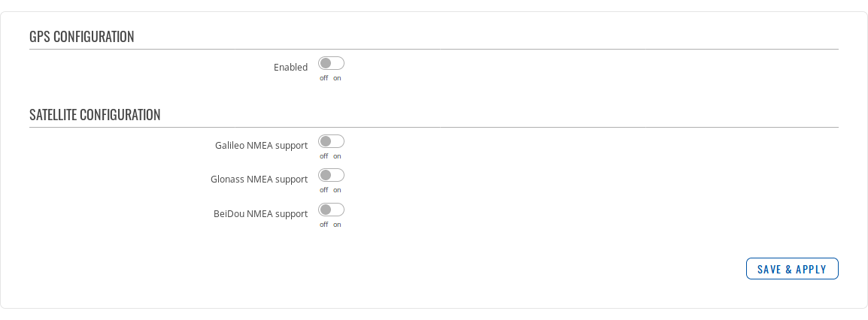The height and width of the screenshot is (320, 868).
Task: Click the "Galileo NMEA support" label
Action: pyautogui.click(x=261, y=146)
